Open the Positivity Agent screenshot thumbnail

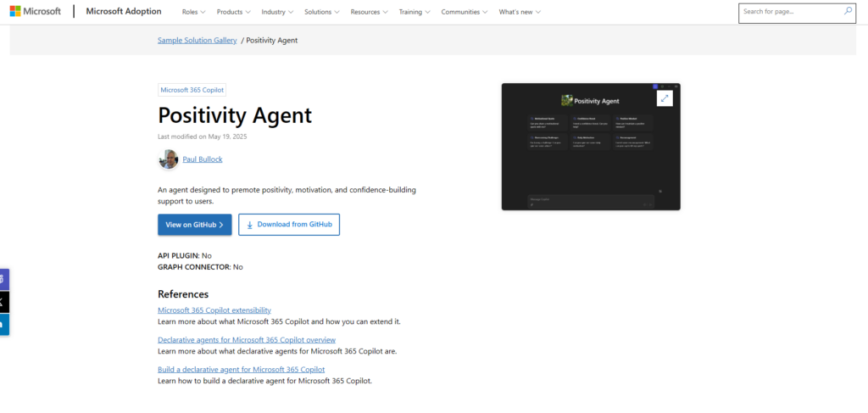591,147
